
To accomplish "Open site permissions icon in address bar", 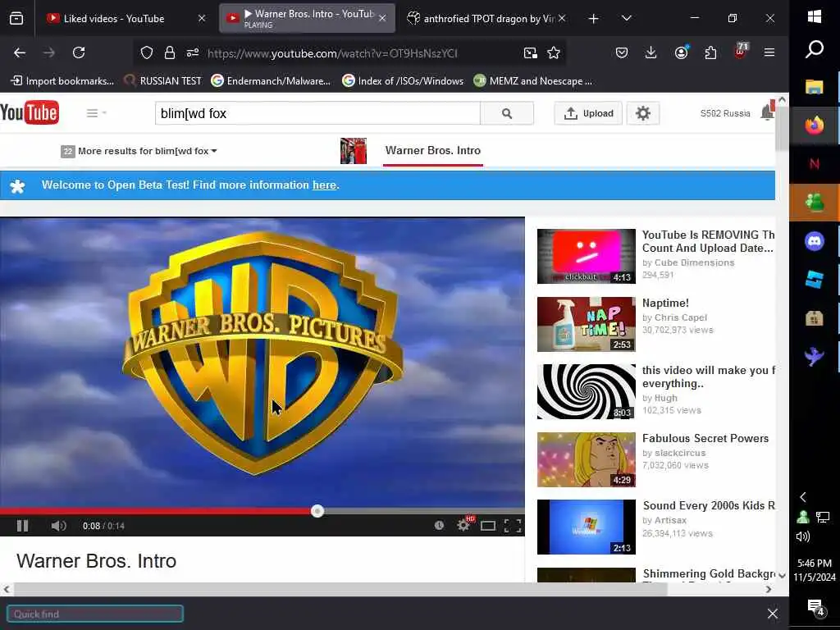I will click(193, 52).
